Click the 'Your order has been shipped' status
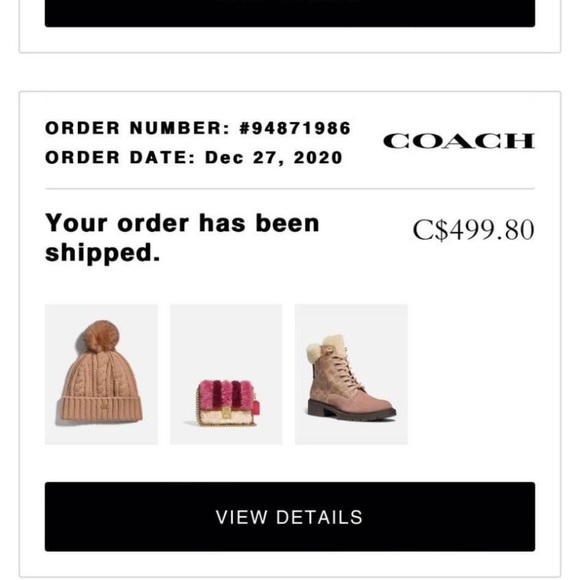Screen dimensions: 580x580 182,237
